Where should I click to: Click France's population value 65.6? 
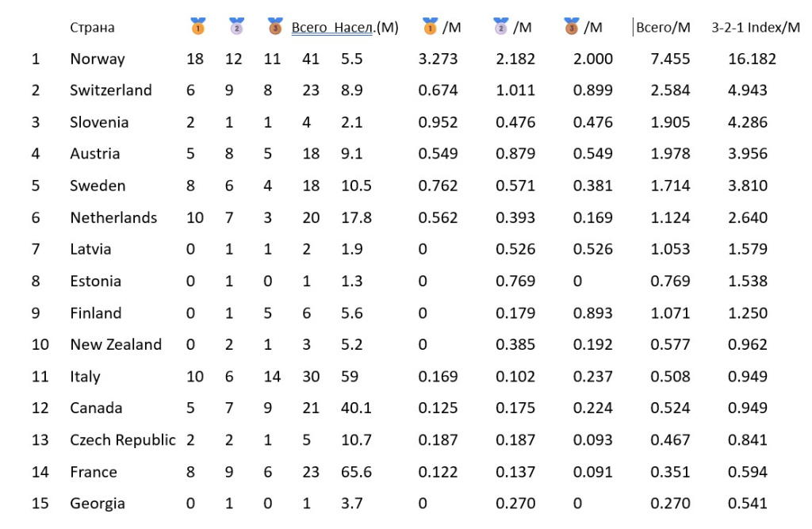(x=356, y=472)
